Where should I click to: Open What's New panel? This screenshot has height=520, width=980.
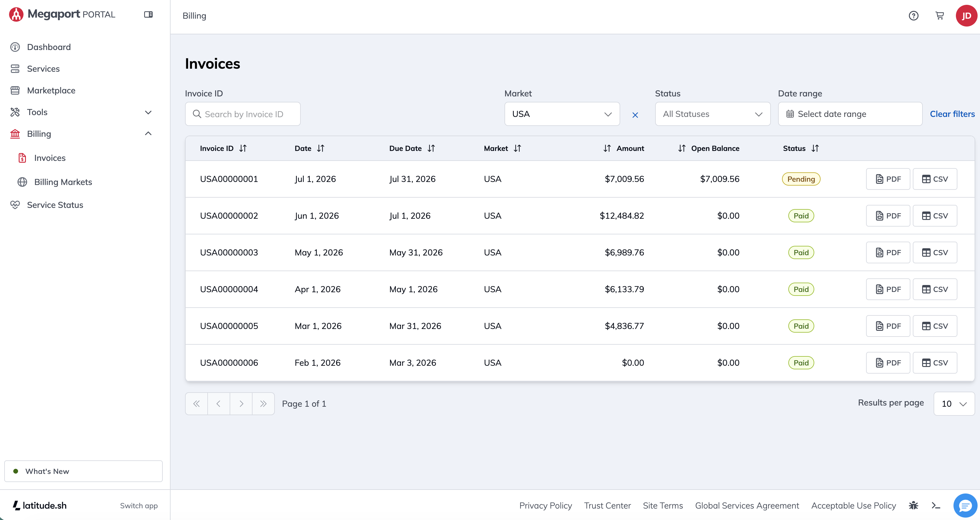83,471
